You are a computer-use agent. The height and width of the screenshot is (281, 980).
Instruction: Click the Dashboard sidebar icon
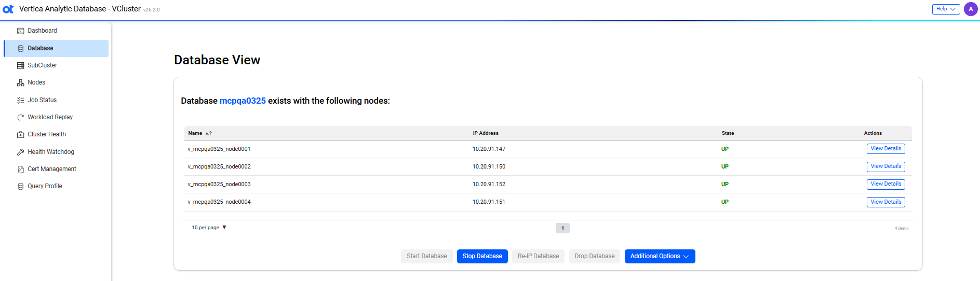[x=21, y=31]
